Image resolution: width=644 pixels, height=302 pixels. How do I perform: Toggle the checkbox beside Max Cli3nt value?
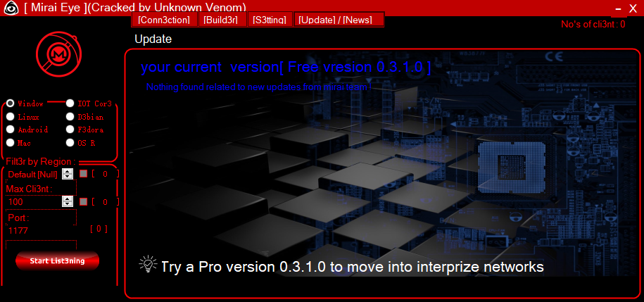pyautogui.click(x=83, y=202)
